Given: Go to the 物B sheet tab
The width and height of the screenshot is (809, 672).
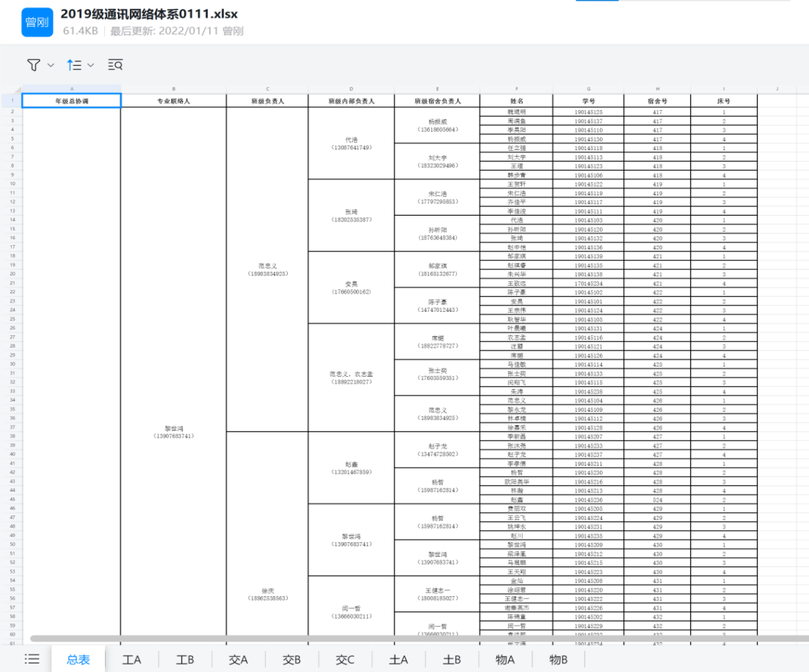Looking at the screenshot, I should tap(558, 660).
